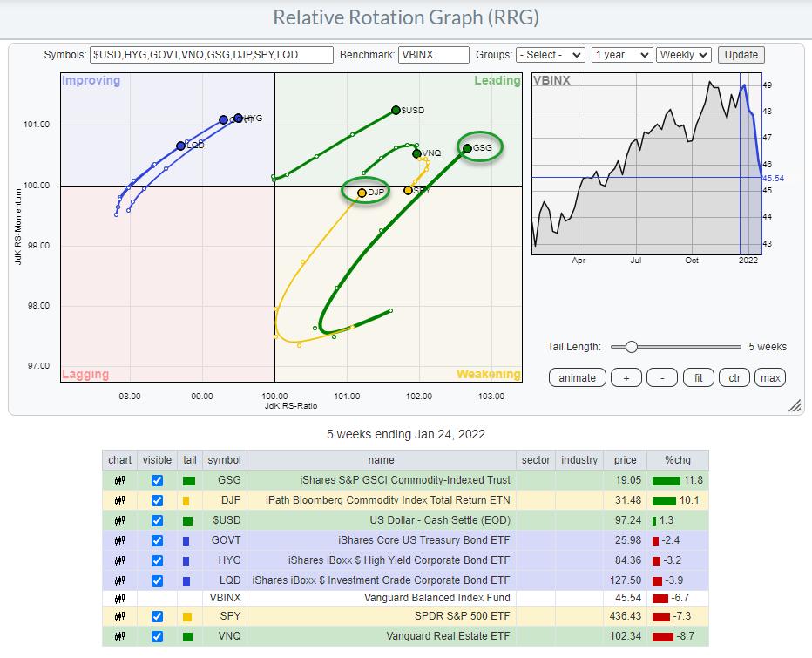Open the chart icon for HYG row
Image resolution: width=812 pixels, height=658 pixels.
pos(119,560)
